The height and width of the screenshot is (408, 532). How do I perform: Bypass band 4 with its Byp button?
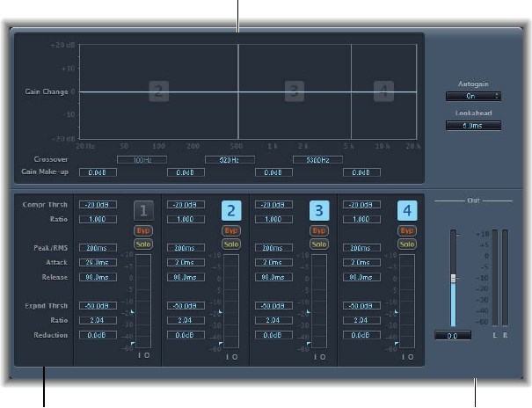(407, 230)
